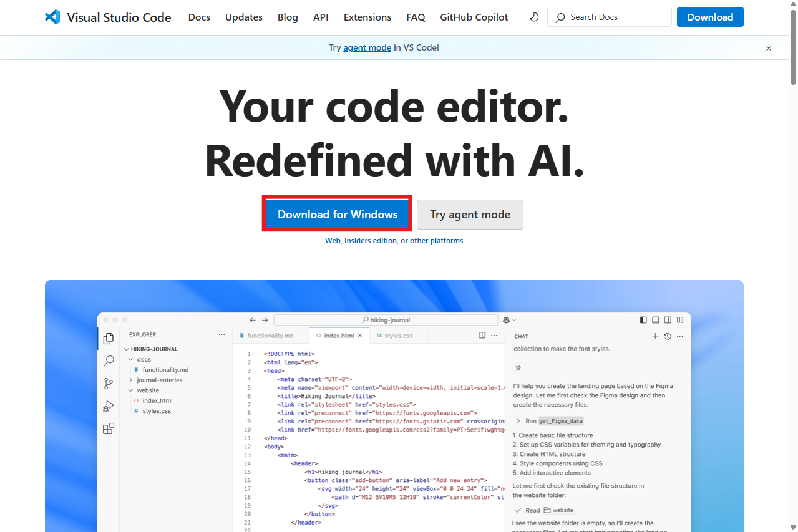The width and height of the screenshot is (798, 532).
Task: Open the Extensions icon in preview sidebar
Action: 109,428
